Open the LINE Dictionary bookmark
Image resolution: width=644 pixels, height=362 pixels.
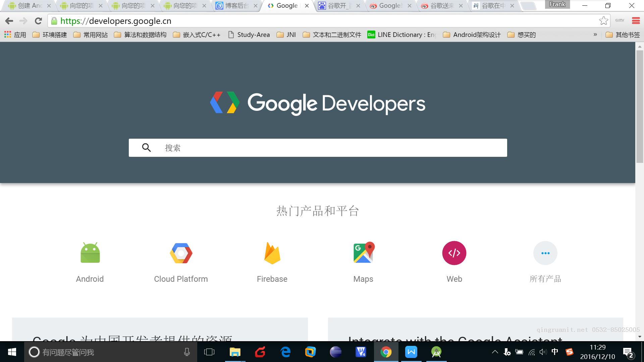[x=402, y=35]
